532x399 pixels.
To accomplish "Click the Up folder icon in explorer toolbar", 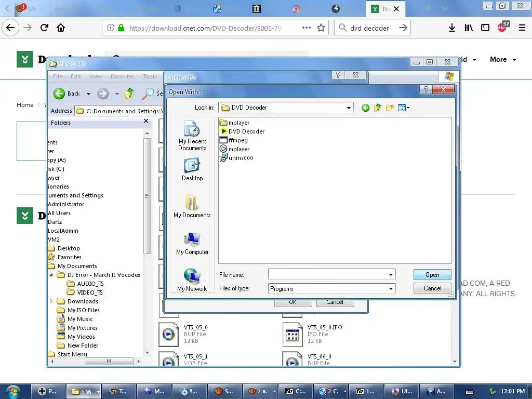I will click(x=129, y=94).
